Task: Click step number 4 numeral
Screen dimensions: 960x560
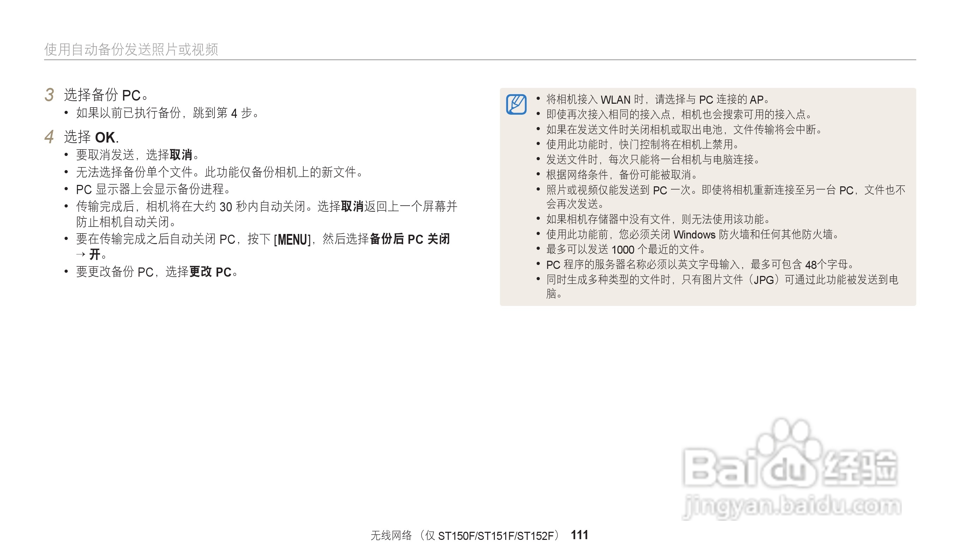Action: [x=49, y=137]
